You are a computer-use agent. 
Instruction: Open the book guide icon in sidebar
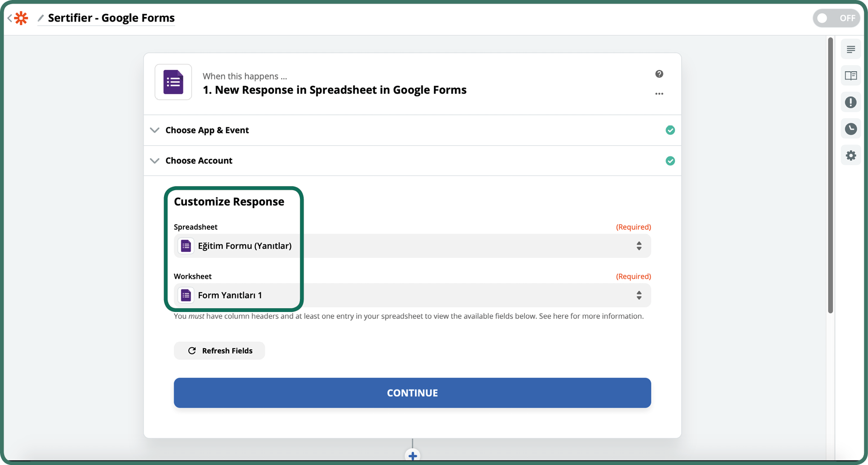click(x=851, y=76)
